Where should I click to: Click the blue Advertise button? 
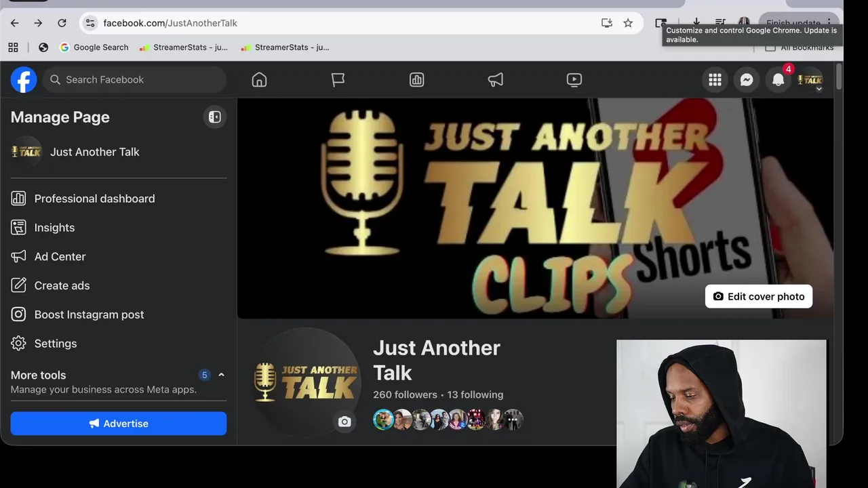point(119,424)
